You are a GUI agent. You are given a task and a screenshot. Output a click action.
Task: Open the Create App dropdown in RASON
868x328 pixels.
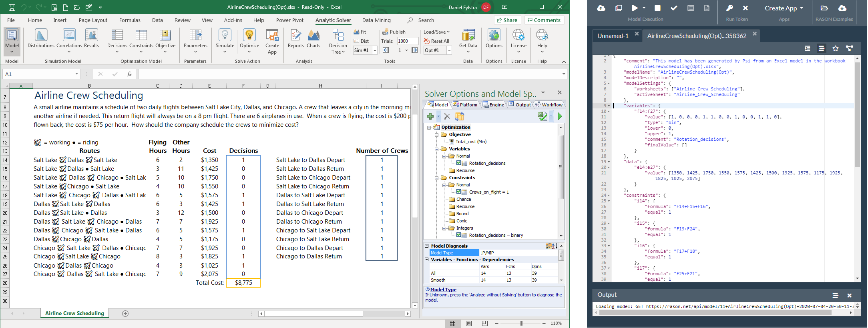tap(784, 8)
